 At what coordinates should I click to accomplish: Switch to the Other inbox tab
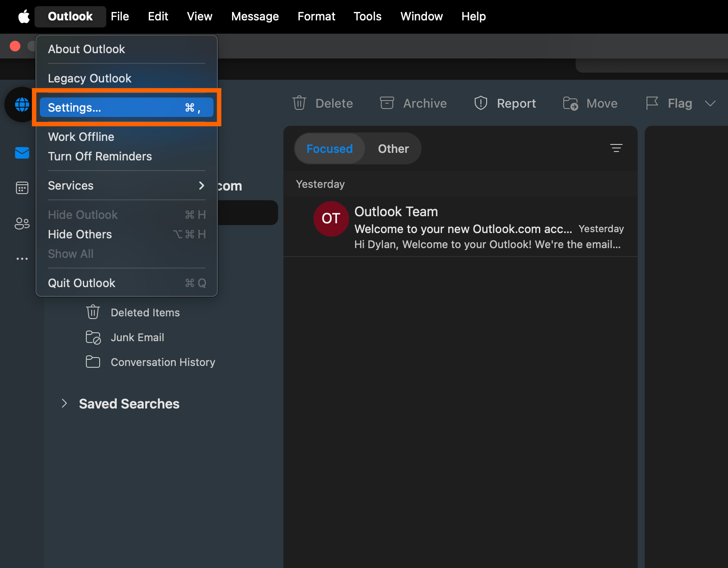point(393,148)
